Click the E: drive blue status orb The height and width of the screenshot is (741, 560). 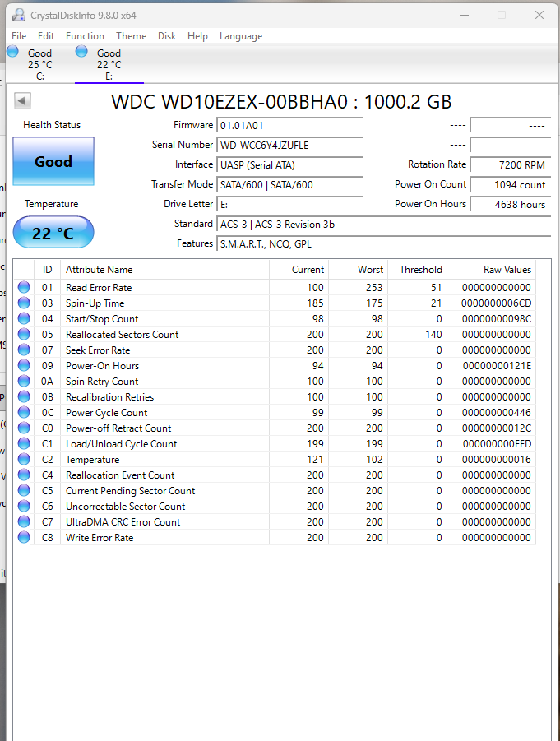[81, 51]
